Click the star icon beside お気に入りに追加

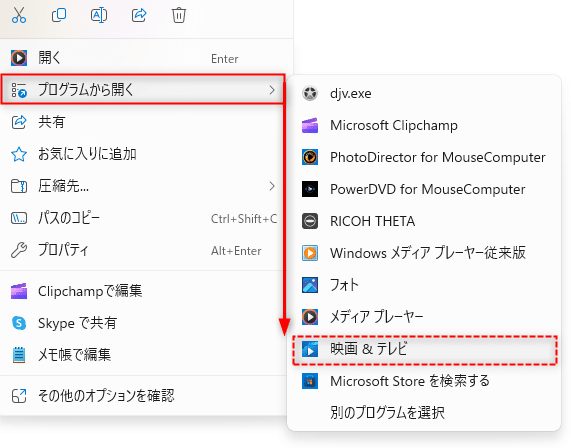[x=19, y=154]
